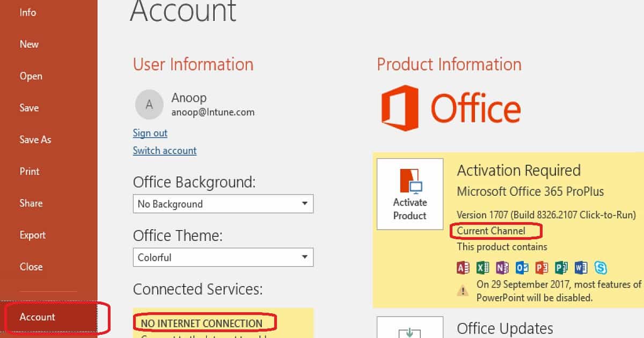Click the Current Channel label
The height and width of the screenshot is (338, 644).
click(x=491, y=231)
